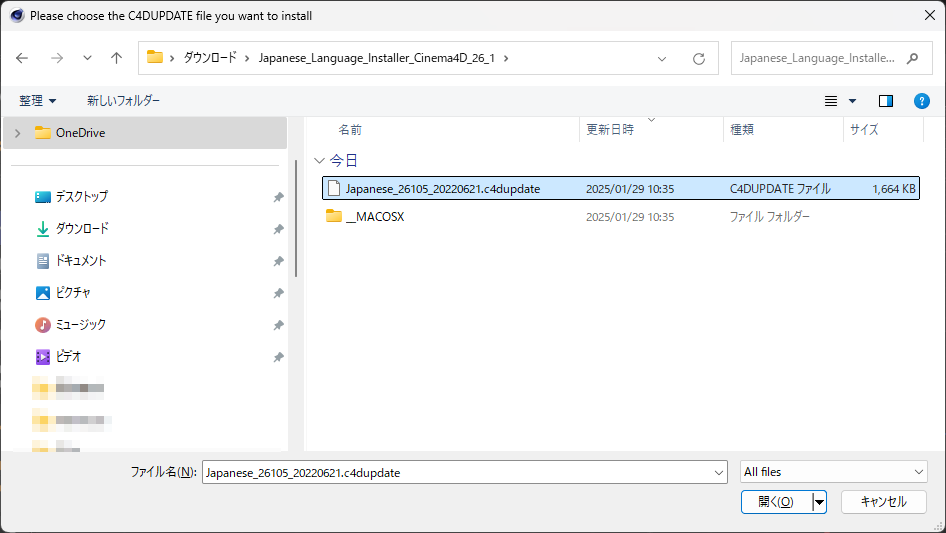The height and width of the screenshot is (533, 946).
Task: Go back using the back arrow
Action: (22, 58)
